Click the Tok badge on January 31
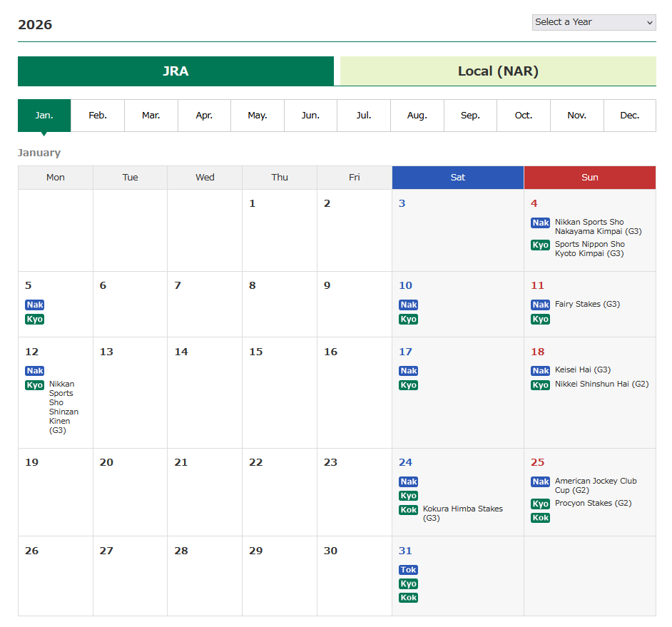The width and height of the screenshot is (672, 627). (409, 570)
